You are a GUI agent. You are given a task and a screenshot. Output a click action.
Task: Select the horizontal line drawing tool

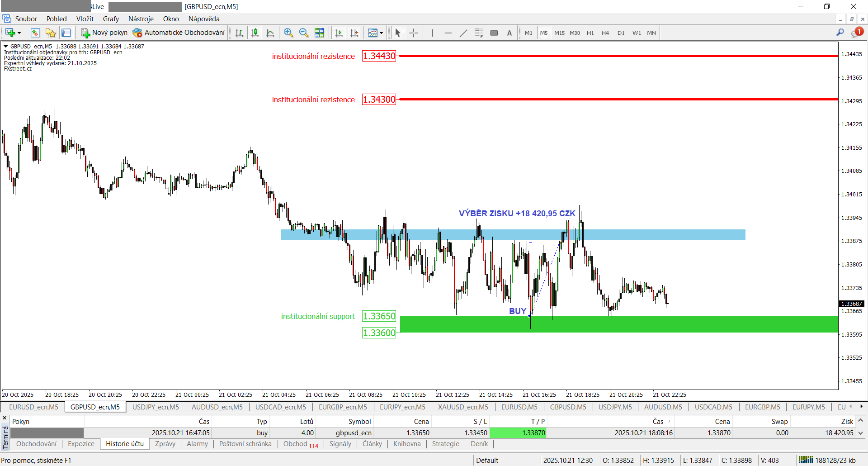pyautogui.click(x=448, y=33)
